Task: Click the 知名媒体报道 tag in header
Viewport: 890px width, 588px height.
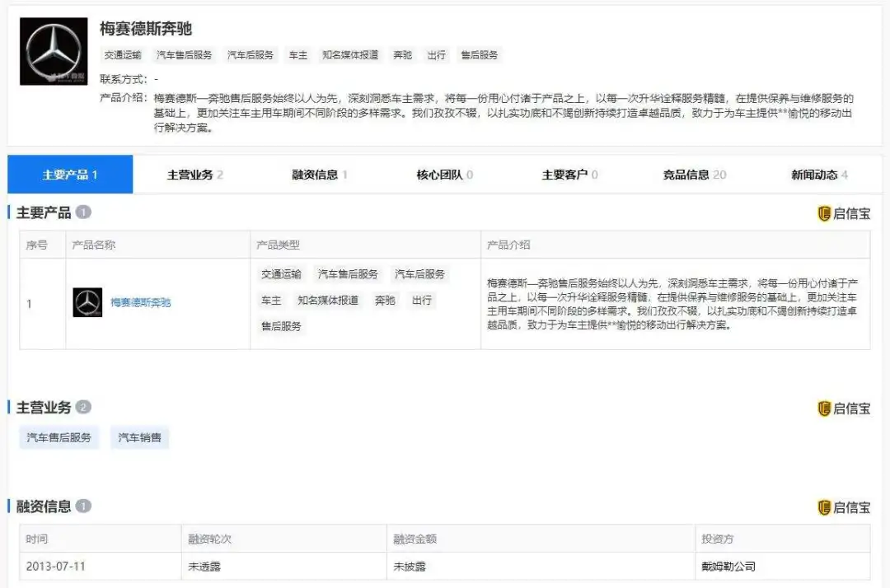Action: pos(350,55)
